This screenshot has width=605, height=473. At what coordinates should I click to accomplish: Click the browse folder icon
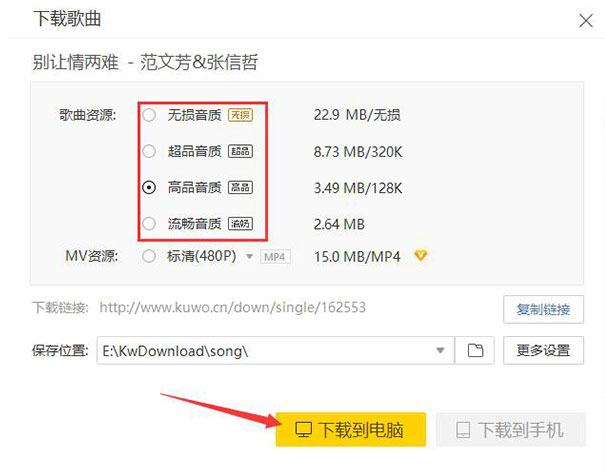coord(475,350)
